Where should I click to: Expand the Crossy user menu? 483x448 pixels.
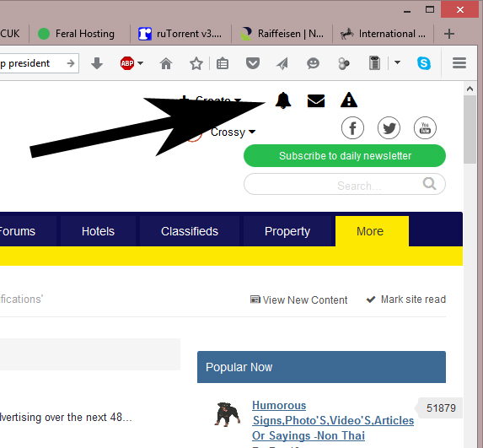[233, 132]
